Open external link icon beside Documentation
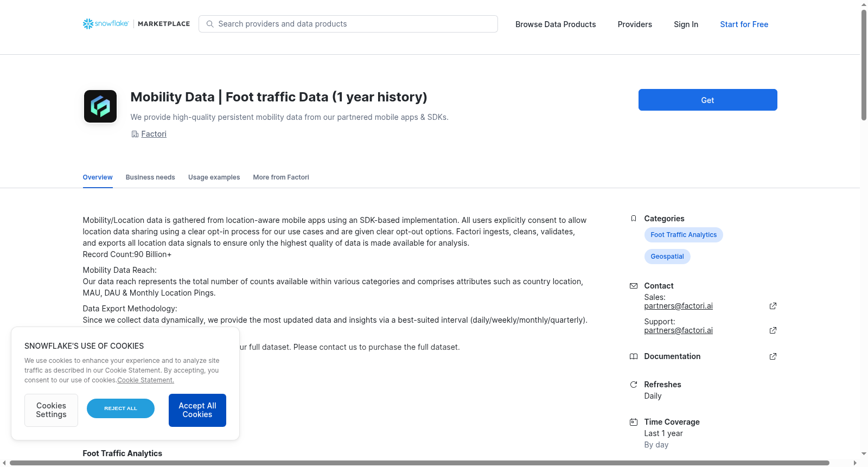The width and height of the screenshot is (868, 467). (773, 356)
